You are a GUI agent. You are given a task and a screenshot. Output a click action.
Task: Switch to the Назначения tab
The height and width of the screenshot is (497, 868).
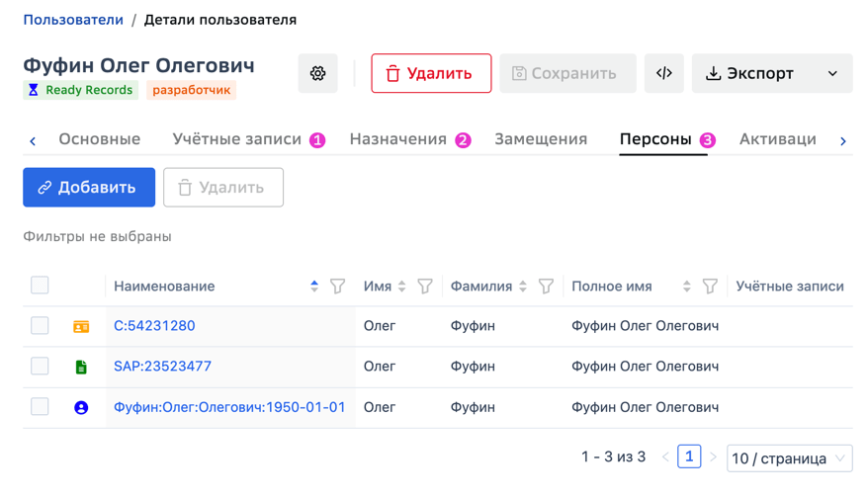(x=410, y=139)
